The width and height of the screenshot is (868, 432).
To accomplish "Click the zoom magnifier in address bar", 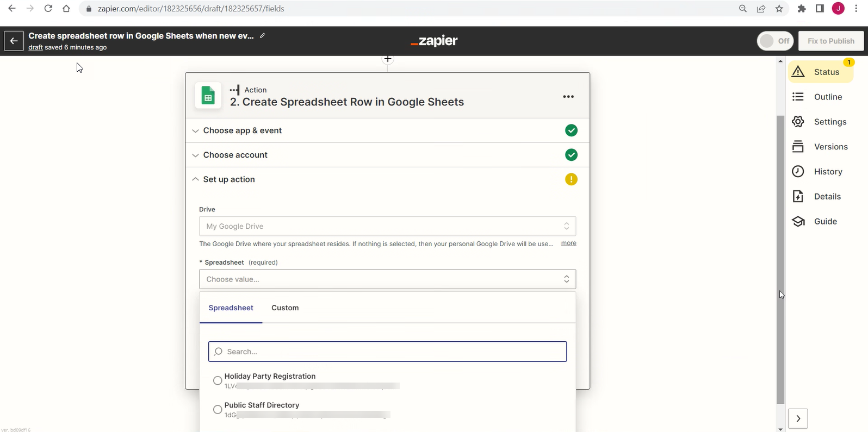I will 743,9.
